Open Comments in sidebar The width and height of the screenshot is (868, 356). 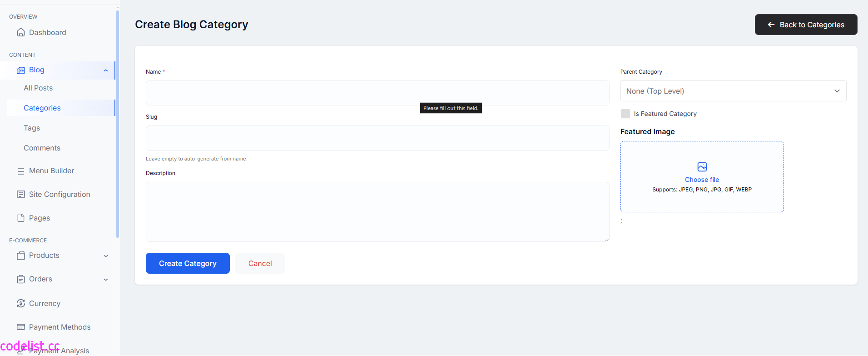42,148
